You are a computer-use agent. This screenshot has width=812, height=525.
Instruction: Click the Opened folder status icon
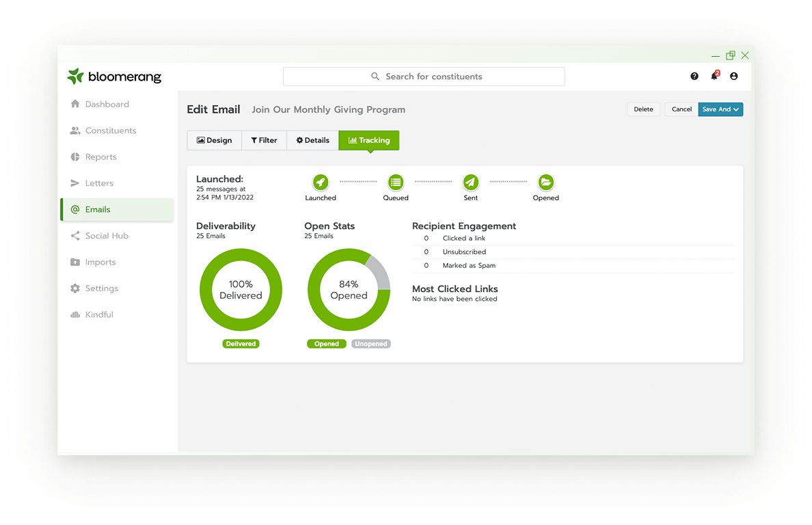tap(546, 183)
